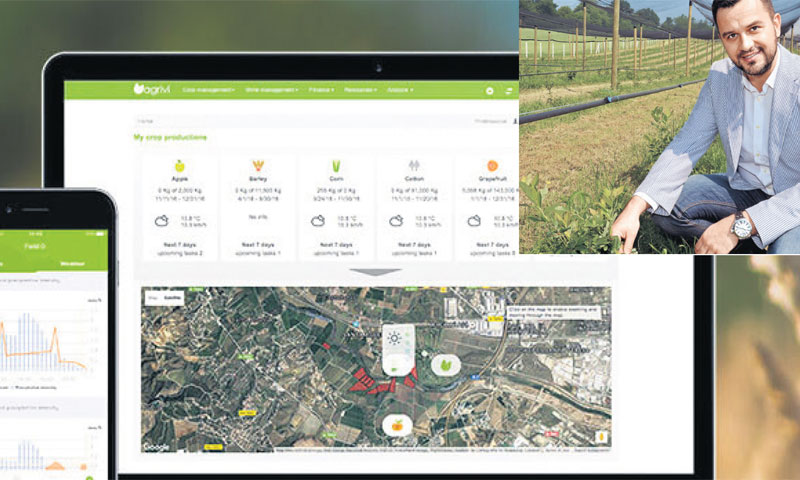Select the Cotton crop icon
Viewport: 800px width, 480px height.
[414, 165]
